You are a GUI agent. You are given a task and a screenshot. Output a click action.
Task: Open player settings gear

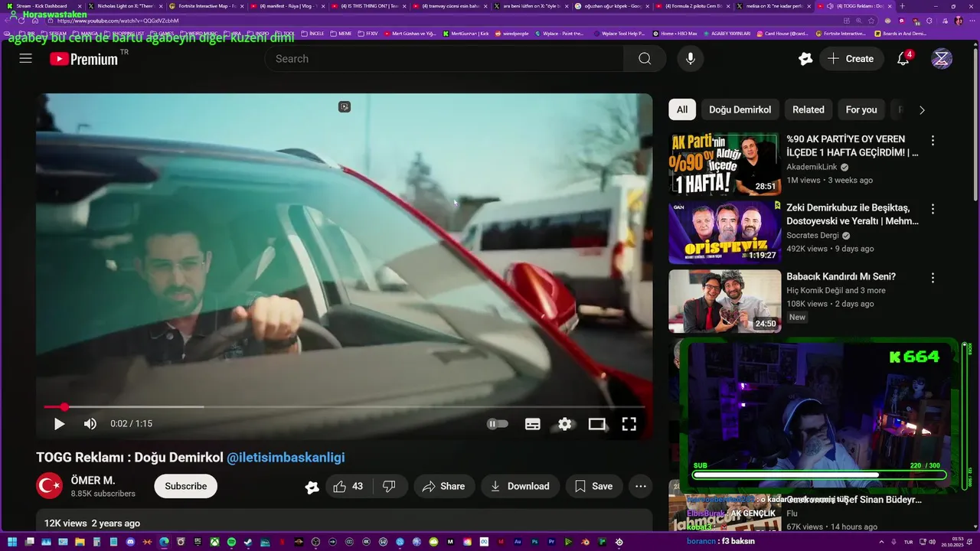coord(565,424)
